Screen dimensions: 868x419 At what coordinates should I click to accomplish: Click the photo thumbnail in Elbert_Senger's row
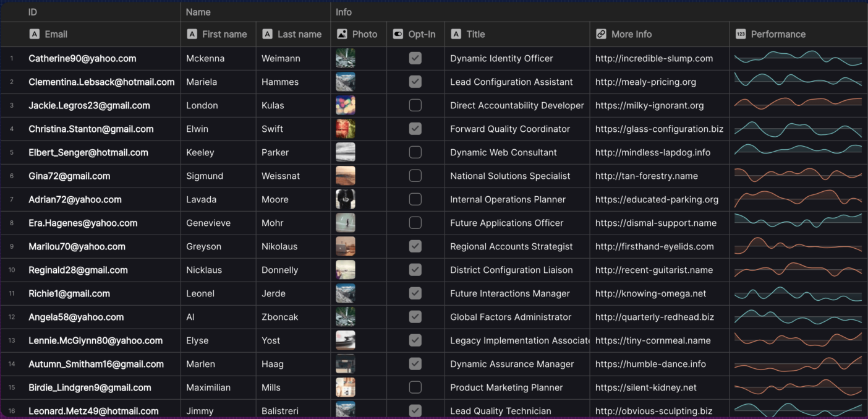pyautogui.click(x=344, y=152)
